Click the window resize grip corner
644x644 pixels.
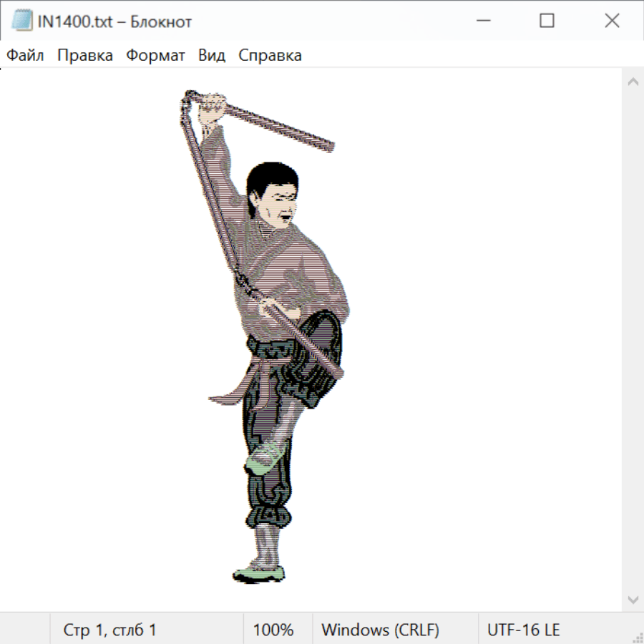[x=638, y=638]
